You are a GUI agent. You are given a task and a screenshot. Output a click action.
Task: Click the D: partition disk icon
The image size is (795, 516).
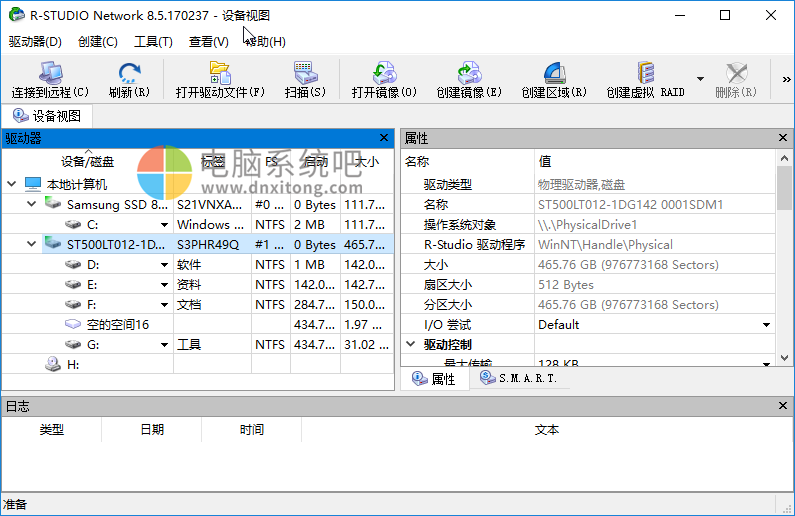tap(73, 264)
